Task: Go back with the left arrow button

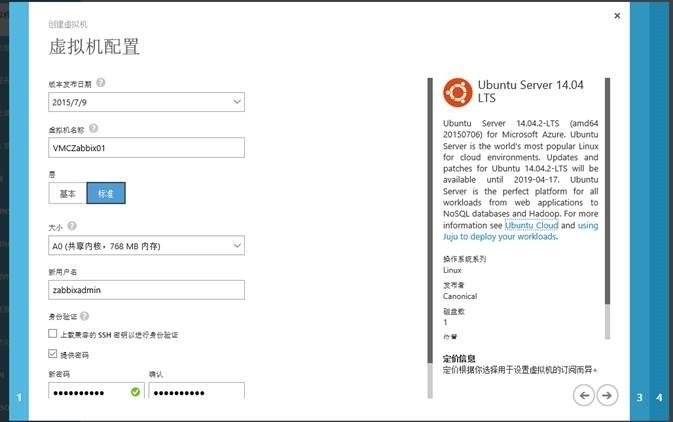Action: click(x=584, y=395)
